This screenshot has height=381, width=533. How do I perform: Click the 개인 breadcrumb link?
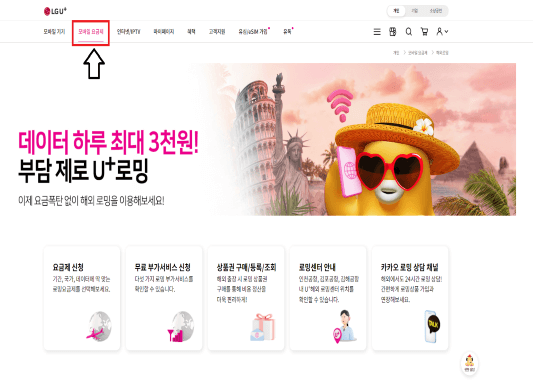[396, 53]
